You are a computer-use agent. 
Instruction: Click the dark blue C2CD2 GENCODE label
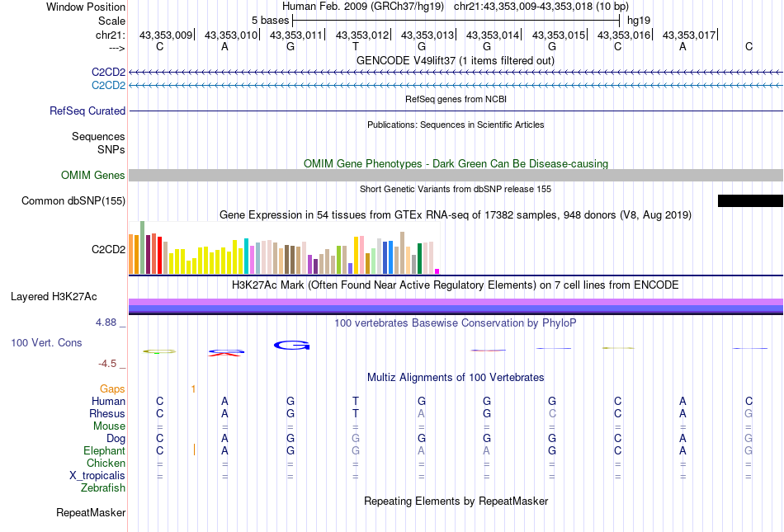(x=108, y=72)
